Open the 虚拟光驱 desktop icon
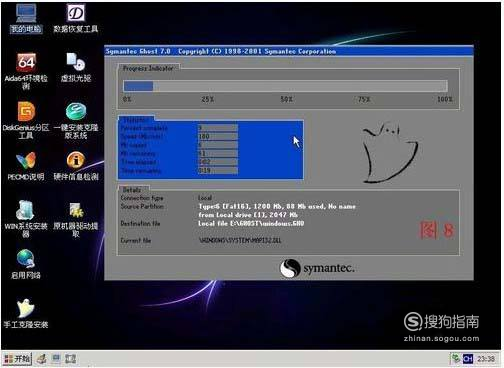The image size is (504, 368). click(76, 68)
